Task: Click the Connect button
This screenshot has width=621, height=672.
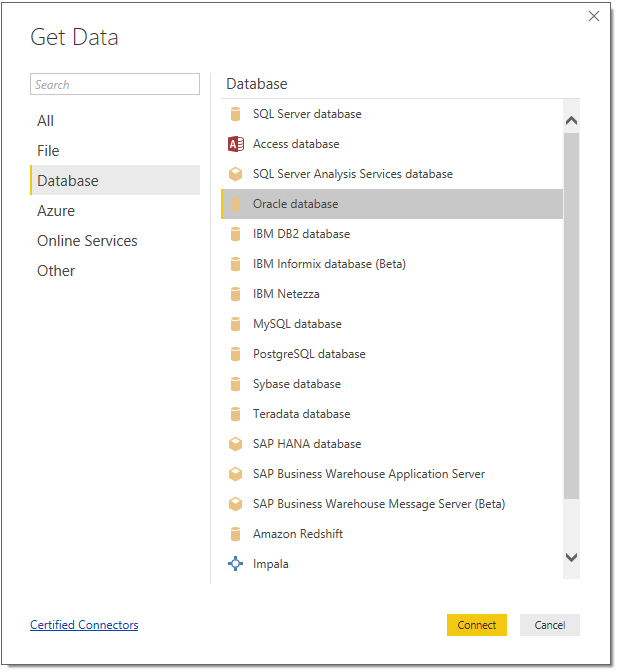Action: 477,625
